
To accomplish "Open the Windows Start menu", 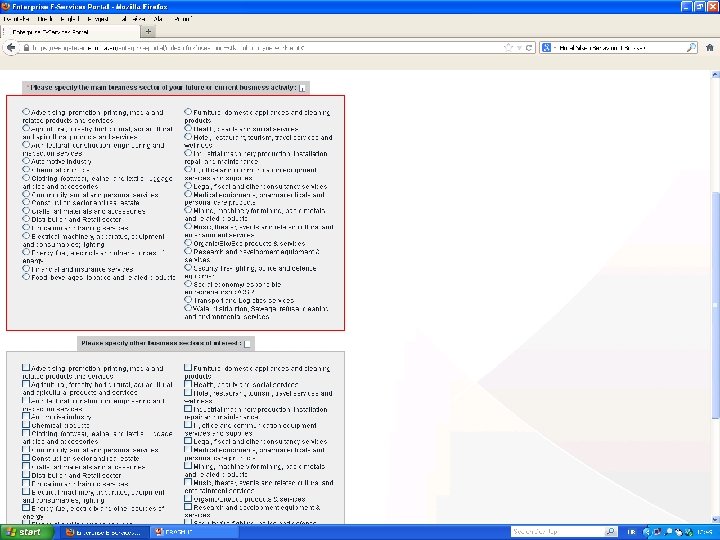I will 26,532.
